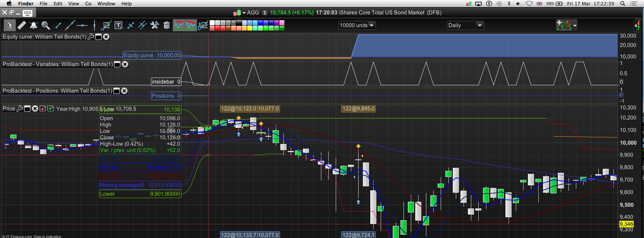The height and width of the screenshot is (238, 644).
Task: Click the '122@10,122.0' order marker label
Action: (x=238, y=108)
